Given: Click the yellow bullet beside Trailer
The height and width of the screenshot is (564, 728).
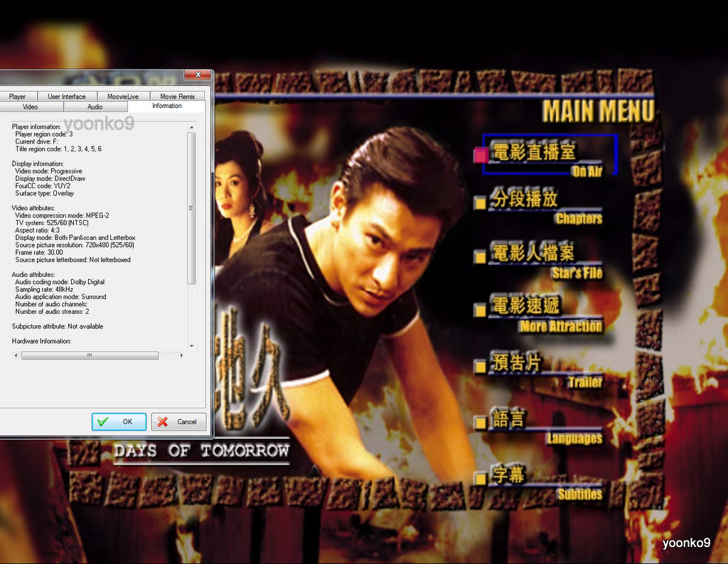Looking at the screenshot, I should [x=480, y=367].
